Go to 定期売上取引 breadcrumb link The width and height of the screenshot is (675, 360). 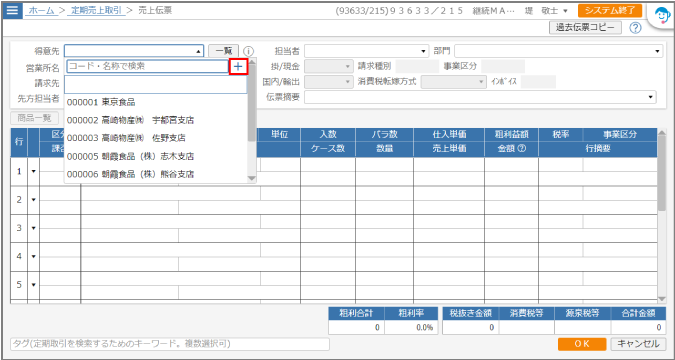pyautogui.click(x=96, y=10)
